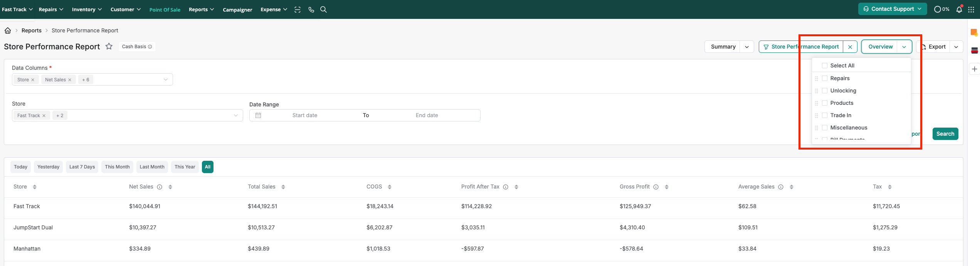Expand the Data Columns dropdown

166,79
